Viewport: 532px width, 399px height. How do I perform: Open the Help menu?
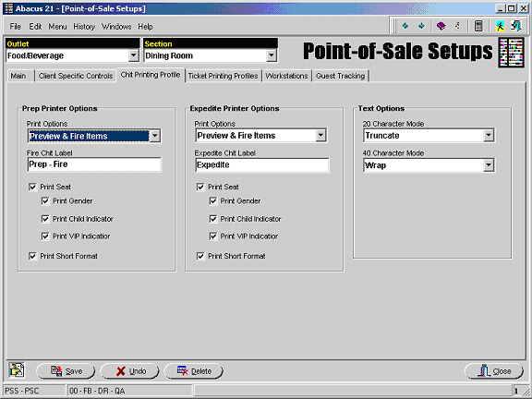tap(145, 27)
